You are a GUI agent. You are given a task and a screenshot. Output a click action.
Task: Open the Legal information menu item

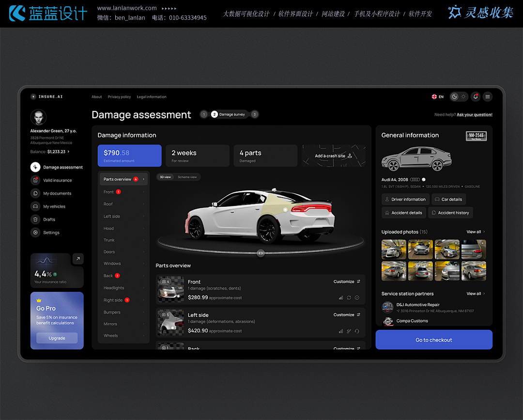point(152,97)
